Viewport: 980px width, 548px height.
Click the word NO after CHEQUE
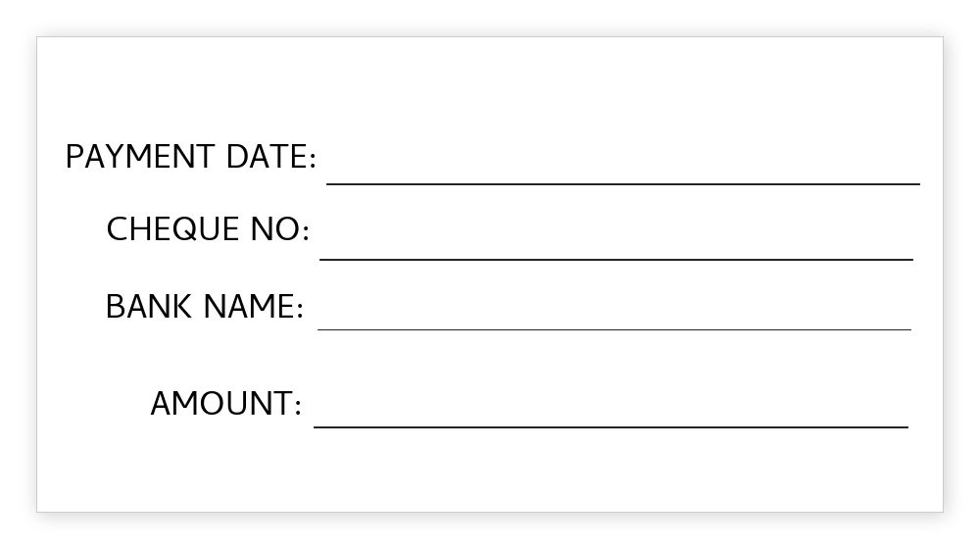click(277, 229)
